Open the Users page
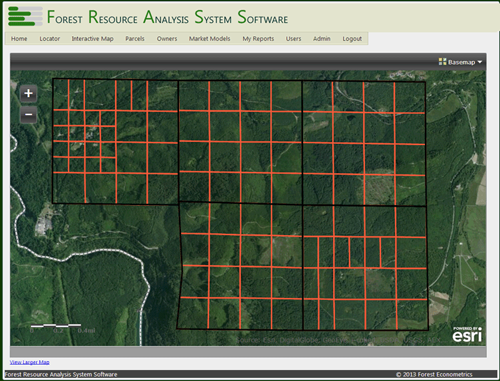 (293, 39)
